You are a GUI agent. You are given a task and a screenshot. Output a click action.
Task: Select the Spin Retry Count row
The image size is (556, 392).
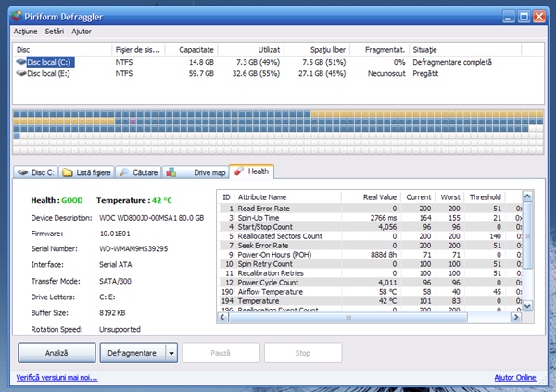(x=370, y=264)
